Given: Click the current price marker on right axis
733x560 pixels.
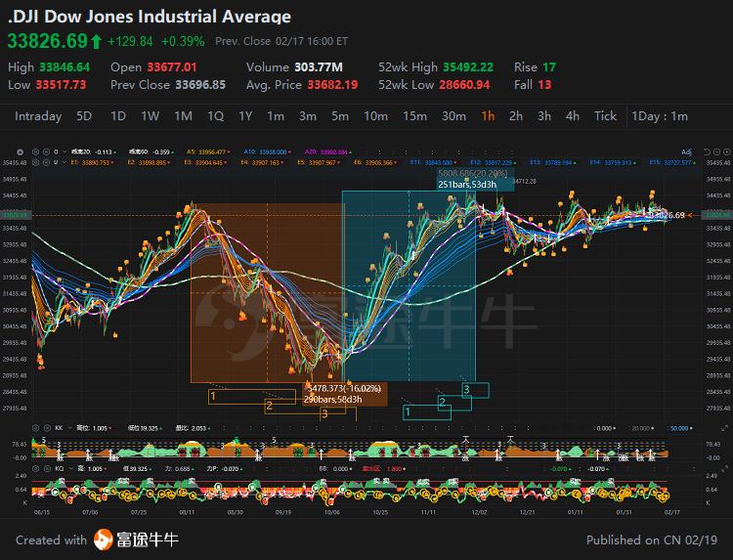Looking at the screenshot, I should (716, 215).
